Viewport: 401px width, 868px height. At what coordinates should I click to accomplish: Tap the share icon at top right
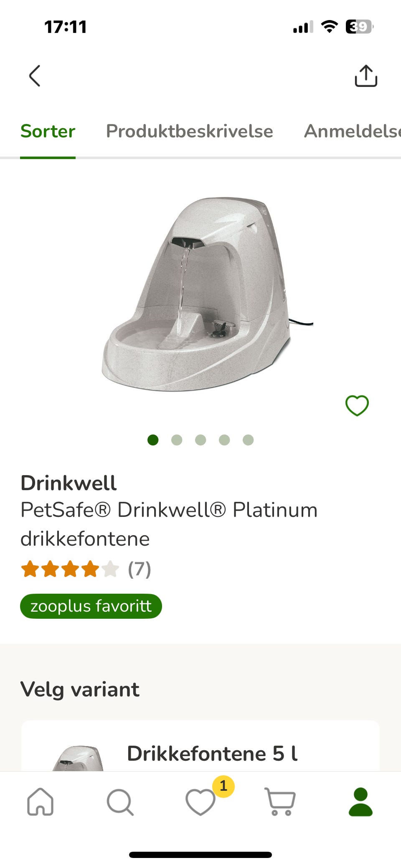tap(366, 76)
